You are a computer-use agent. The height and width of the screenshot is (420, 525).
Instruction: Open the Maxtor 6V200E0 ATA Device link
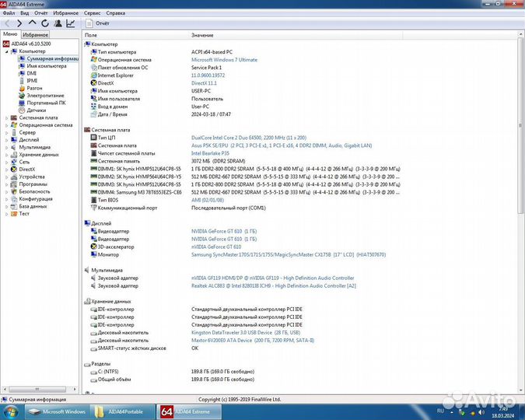(x=253, y=341)
